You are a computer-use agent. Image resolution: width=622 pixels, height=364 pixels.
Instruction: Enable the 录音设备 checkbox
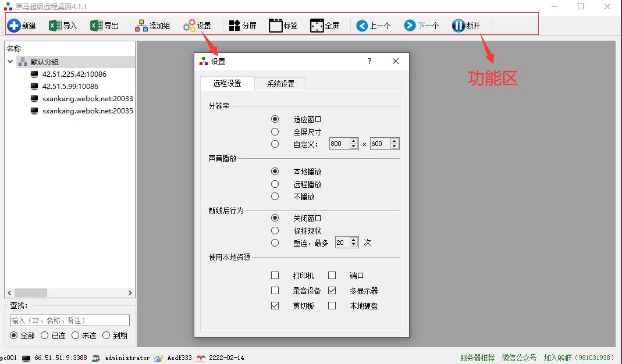(x=275, y=290)
